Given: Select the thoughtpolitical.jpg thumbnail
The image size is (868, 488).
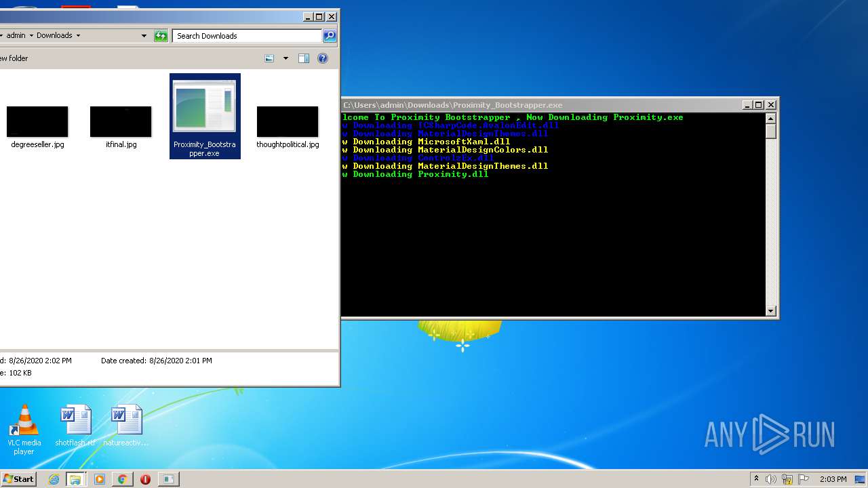Looking at the screenshot, I should [x=288, y=127].
